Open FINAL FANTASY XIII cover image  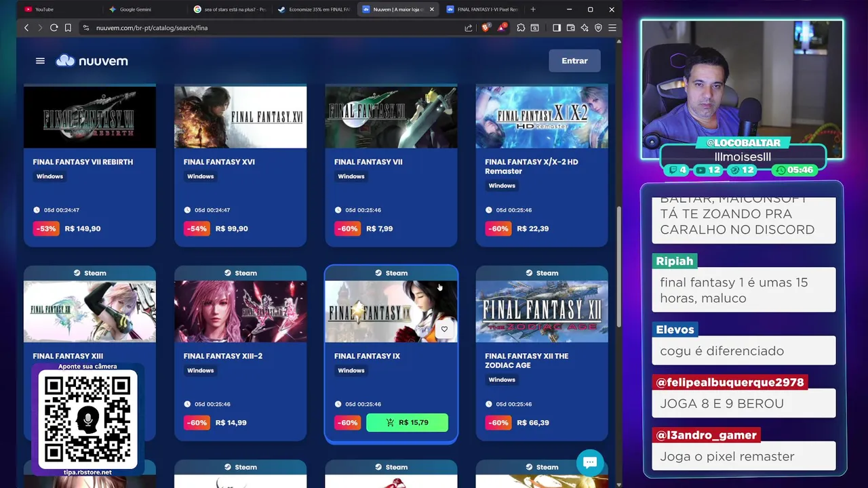click(90, 311)
